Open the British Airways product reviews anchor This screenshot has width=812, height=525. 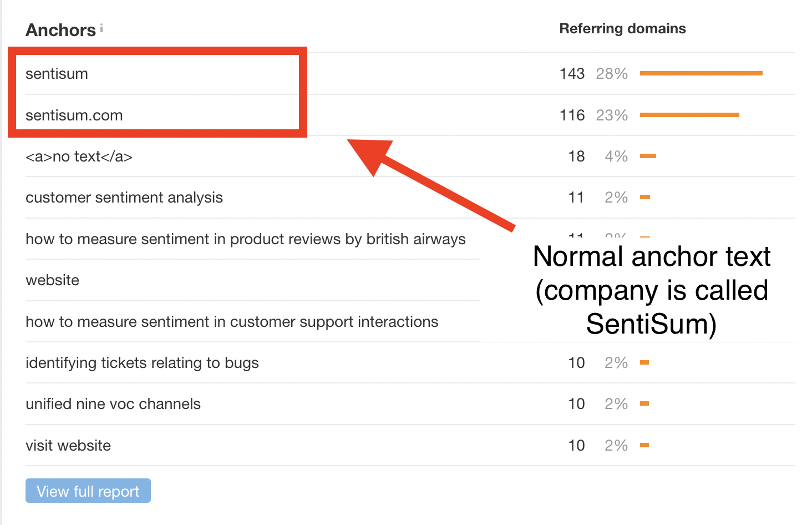(x=245, y=239)
